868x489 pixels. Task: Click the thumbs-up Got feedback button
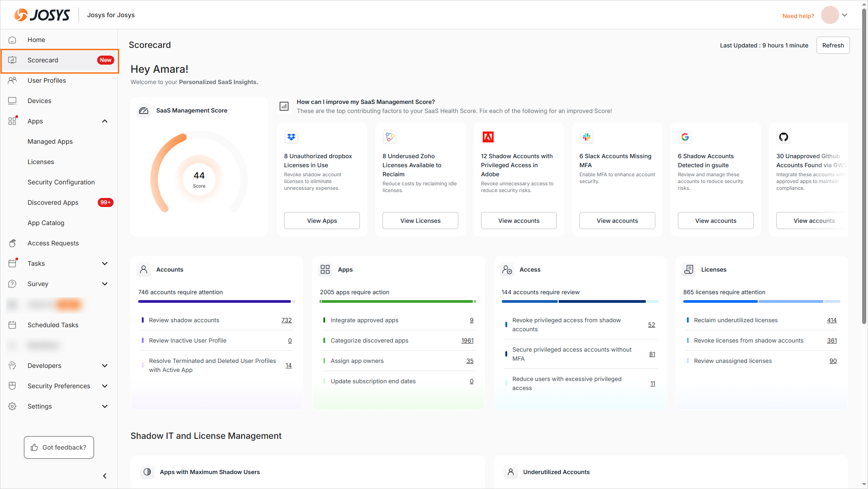pos(59,447)
